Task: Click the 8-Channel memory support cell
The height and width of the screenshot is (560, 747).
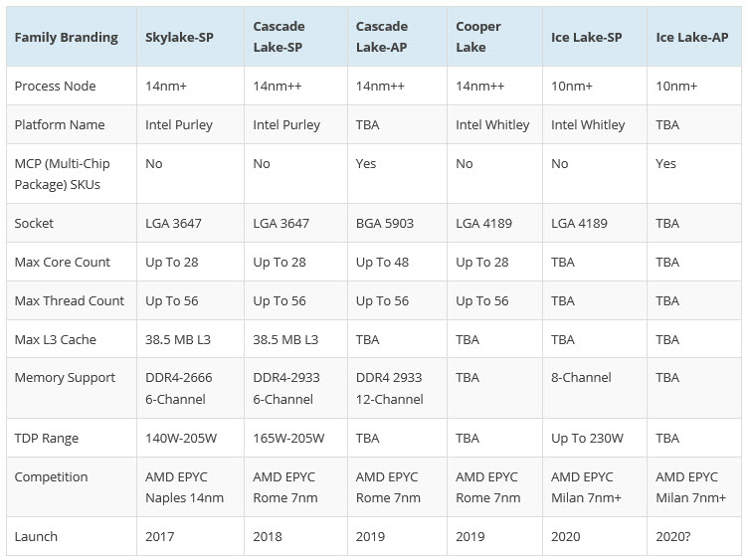Action: coord(581,378)
